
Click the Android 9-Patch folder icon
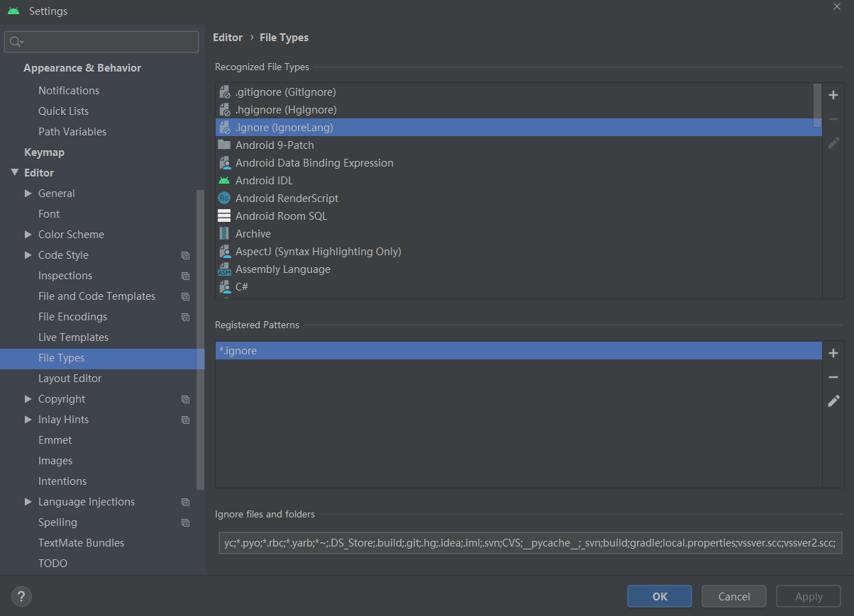pos(224,145)
